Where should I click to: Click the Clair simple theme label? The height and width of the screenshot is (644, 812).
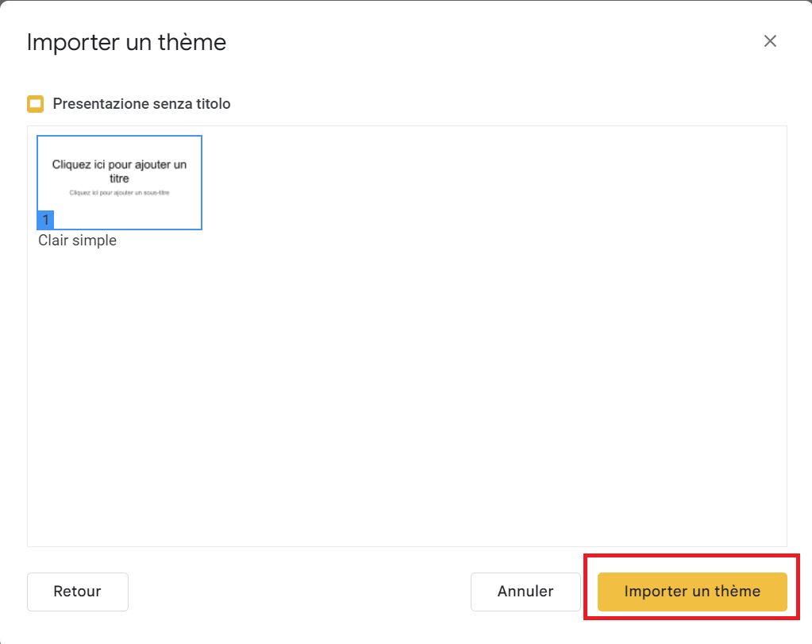(77, 241)
